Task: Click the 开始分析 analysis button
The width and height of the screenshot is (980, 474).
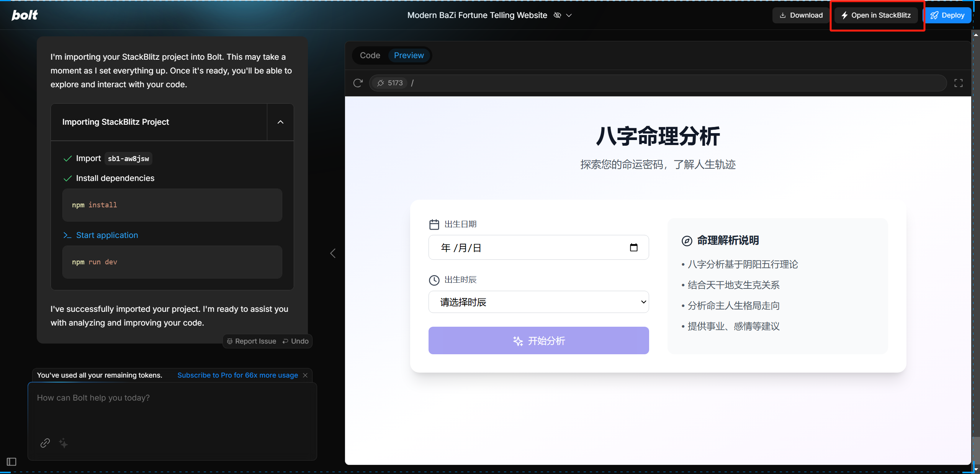Action: 538,340
